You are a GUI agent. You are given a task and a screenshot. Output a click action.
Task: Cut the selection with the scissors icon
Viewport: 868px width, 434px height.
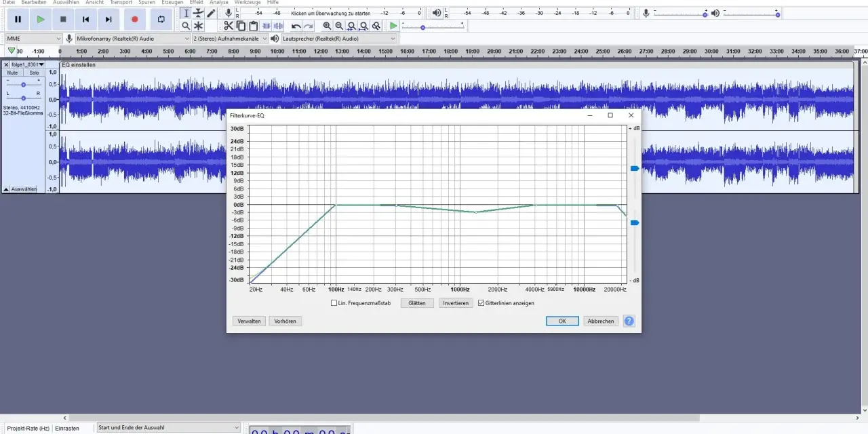[x=229, y=26]
